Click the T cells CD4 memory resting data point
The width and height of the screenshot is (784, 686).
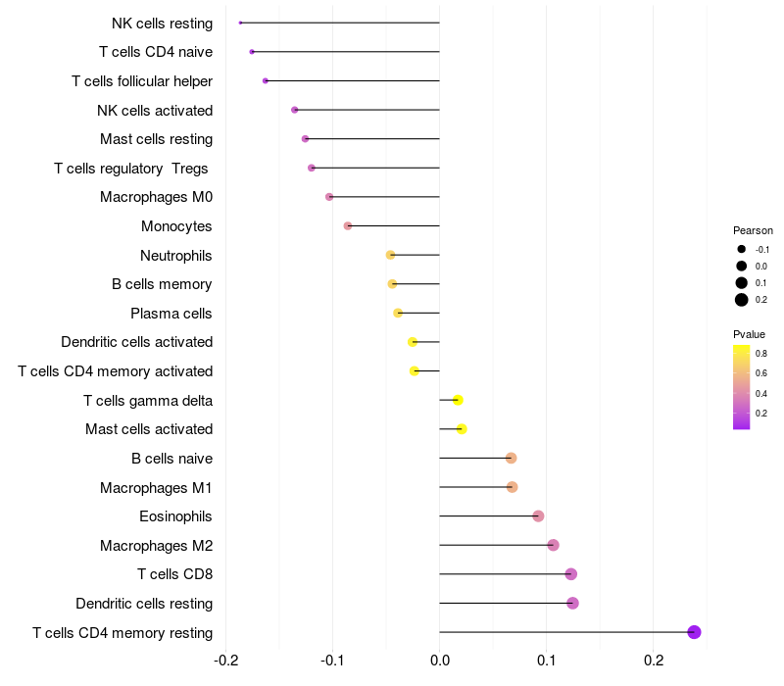[694, 632]
